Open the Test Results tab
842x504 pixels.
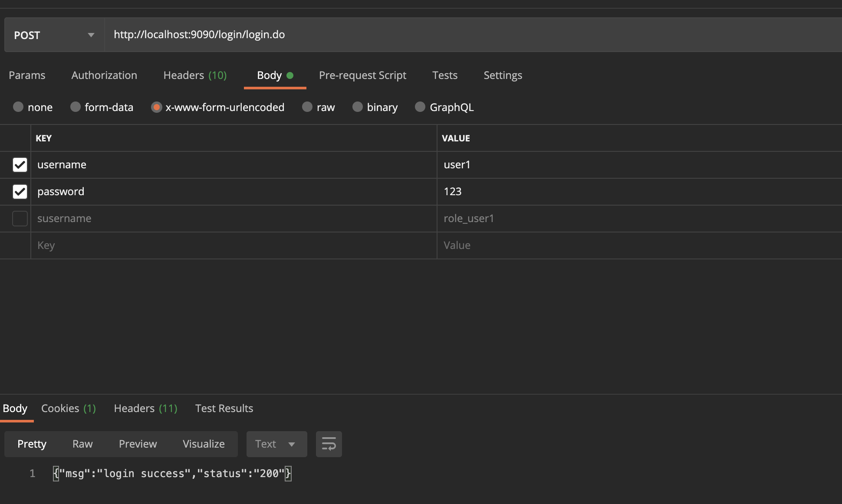tap(224, 408)
